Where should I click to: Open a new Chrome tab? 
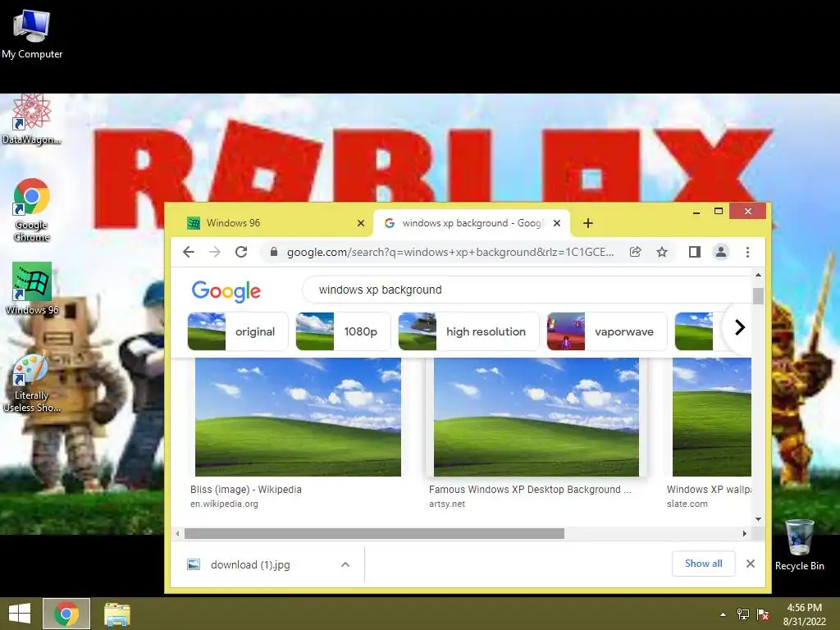coord(588,223)
